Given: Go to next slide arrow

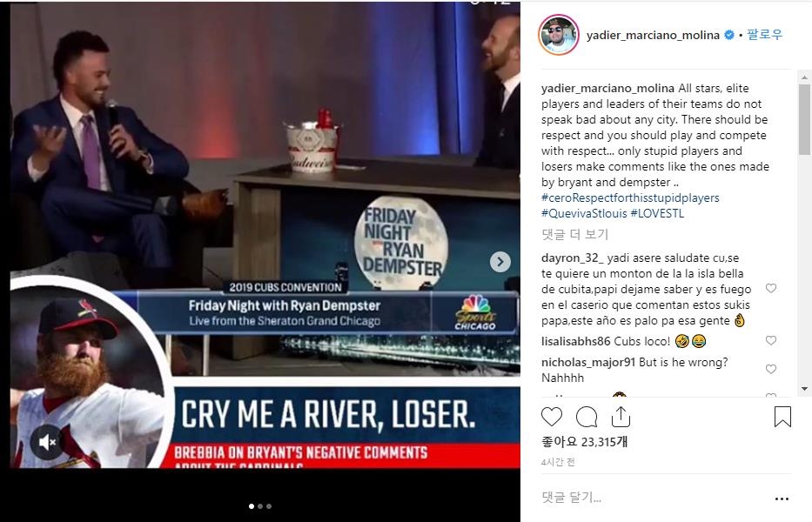Looking at the screenshot, I should click(500, 262).
